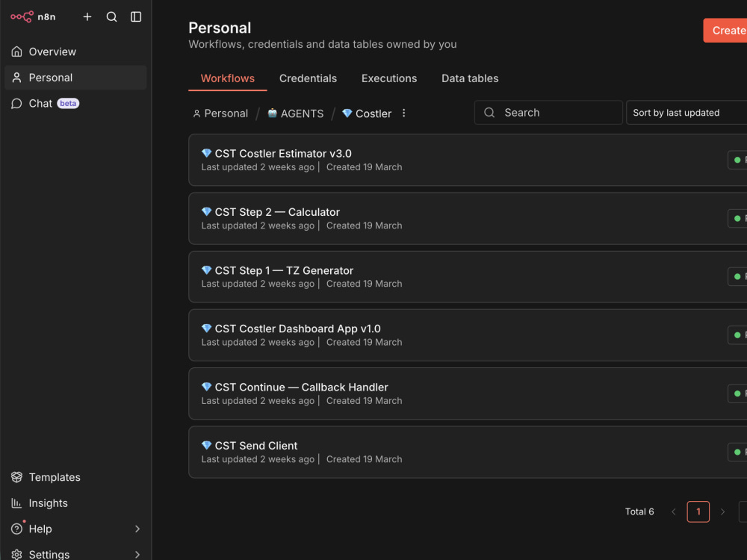Screen dimensions: 747x560
Task: Click the plus icon to create new
Action: (87, 16)
